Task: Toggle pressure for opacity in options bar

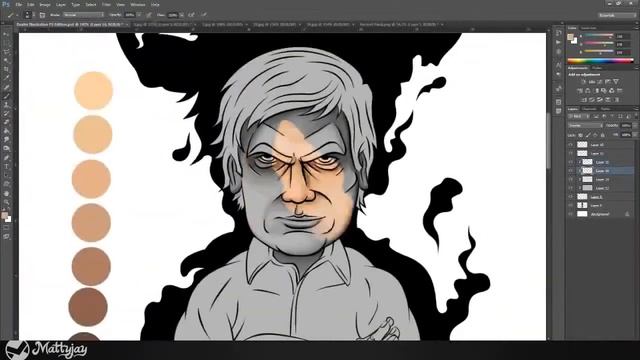Action: point(149,15)
